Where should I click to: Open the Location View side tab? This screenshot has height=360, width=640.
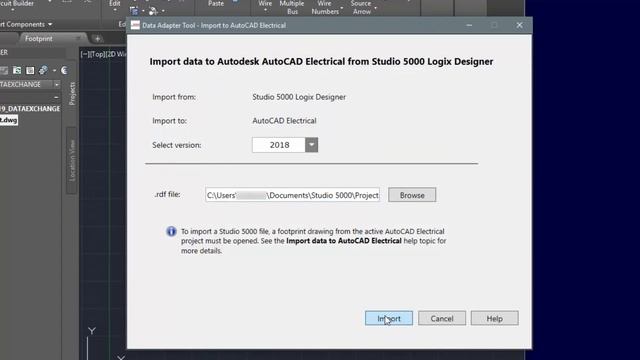72,160
